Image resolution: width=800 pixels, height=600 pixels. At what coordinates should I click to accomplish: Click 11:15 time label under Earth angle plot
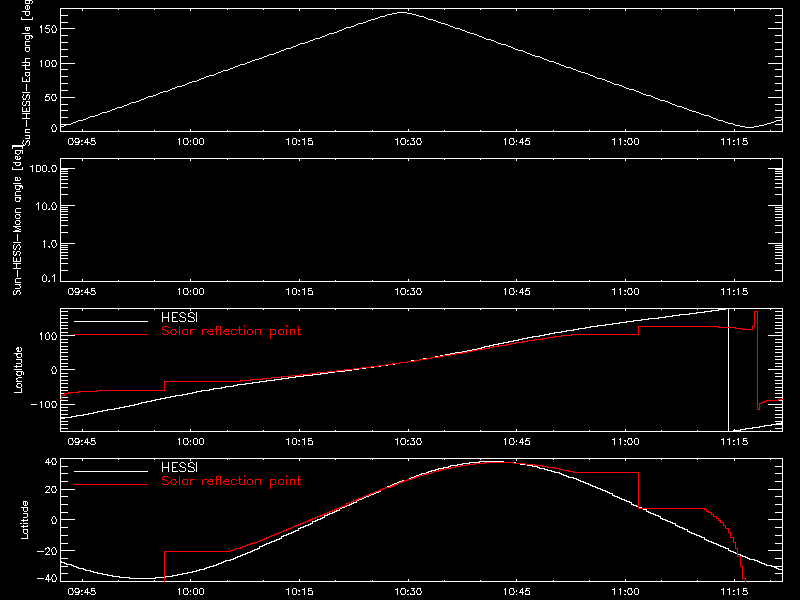point(734,142)
